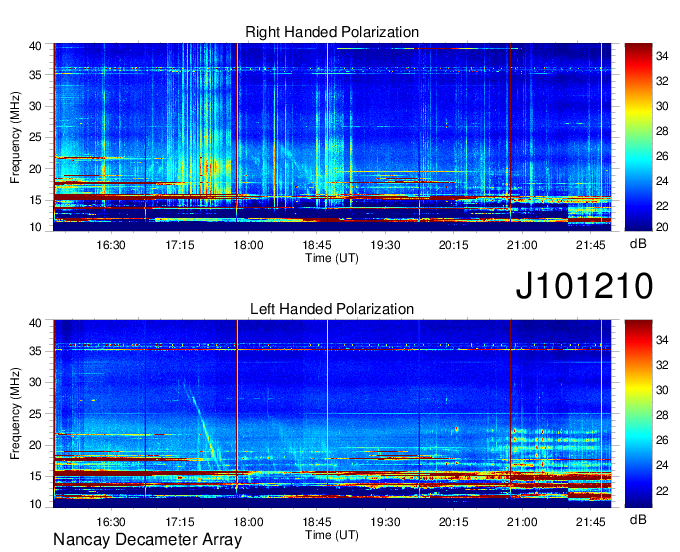Click 18:45 tick under Right Handed plot
Screen dimensions: 680x552
[317, 245]
